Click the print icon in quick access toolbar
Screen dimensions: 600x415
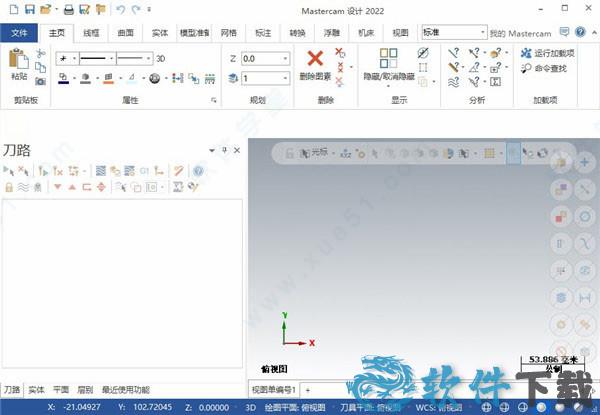[68, 10]
